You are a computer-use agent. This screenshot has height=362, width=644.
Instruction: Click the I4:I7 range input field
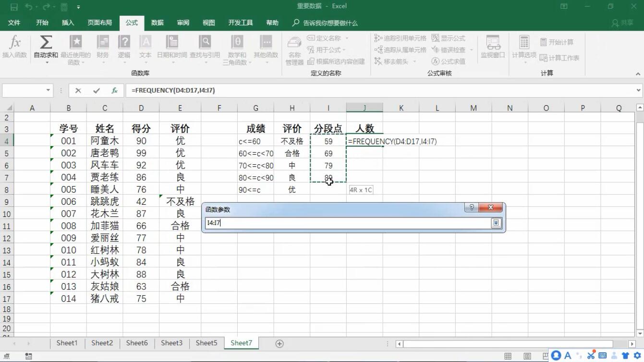(348, 223)
